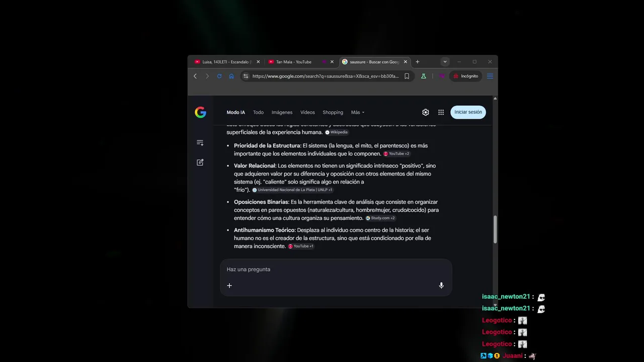Click the browser forward arrow

pyautogui.click(x=207, y=76)
